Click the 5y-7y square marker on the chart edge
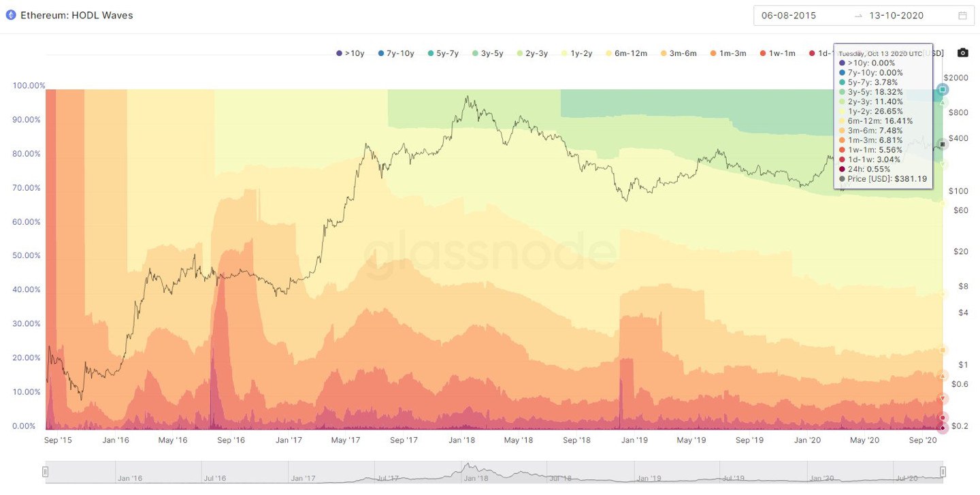980x495 pixels. click(943, 89)
